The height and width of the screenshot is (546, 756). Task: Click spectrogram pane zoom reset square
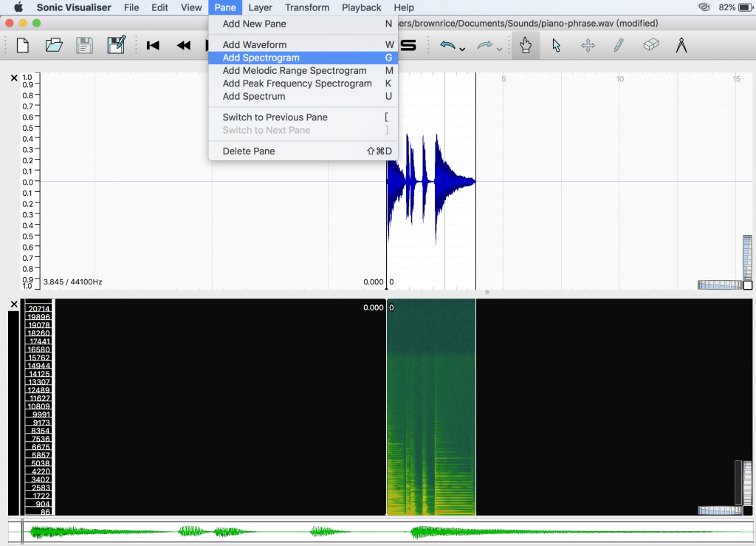[x=748, y=511]
